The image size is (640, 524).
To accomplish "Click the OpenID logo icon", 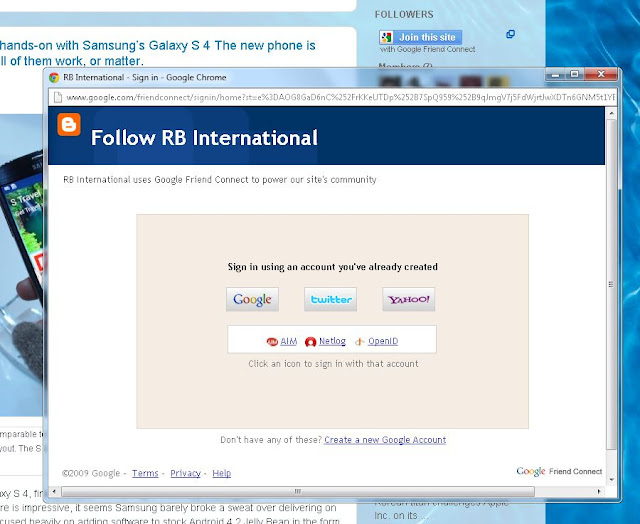I will tap(359, 342).
